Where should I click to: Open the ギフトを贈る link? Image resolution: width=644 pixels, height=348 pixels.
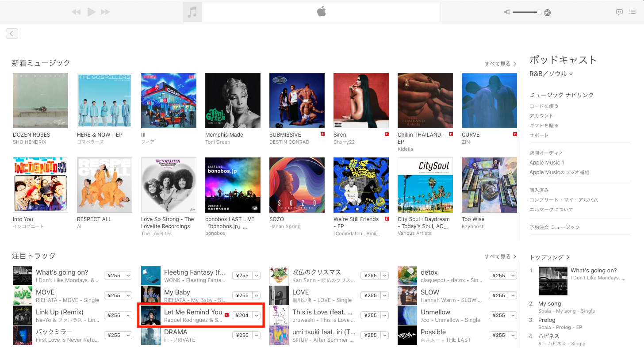pyautogui.click(x=544, y=126)
